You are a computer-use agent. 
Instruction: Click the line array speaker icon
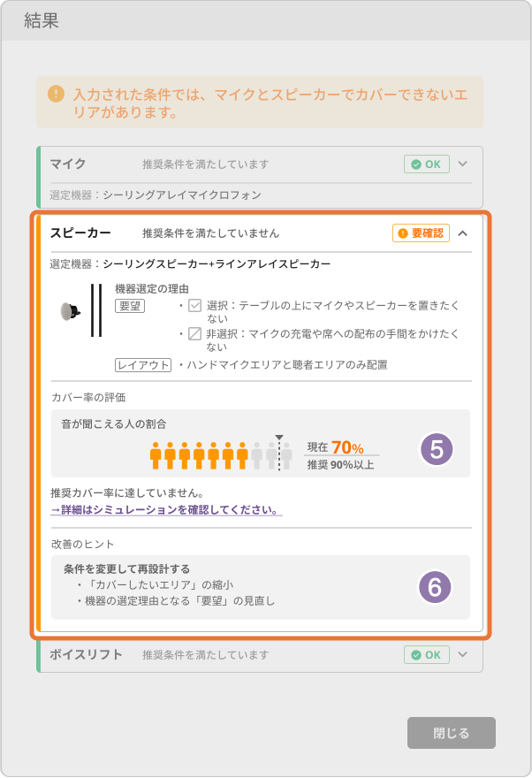click(x=96, y=310)
